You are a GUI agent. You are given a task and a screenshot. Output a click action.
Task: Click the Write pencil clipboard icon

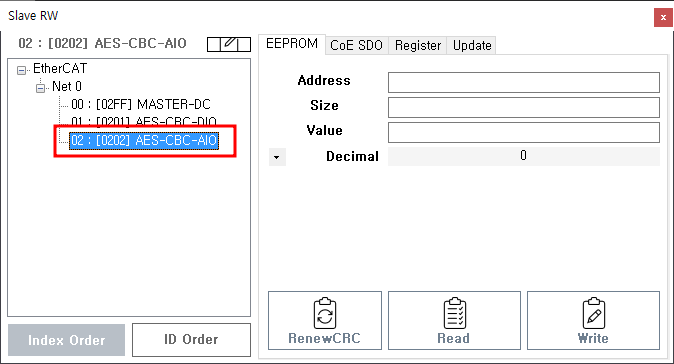coord(594,313)
